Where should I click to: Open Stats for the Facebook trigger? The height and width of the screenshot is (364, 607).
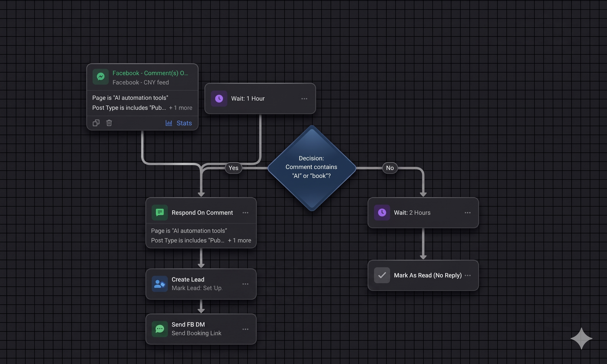click(x=179, y=123)
